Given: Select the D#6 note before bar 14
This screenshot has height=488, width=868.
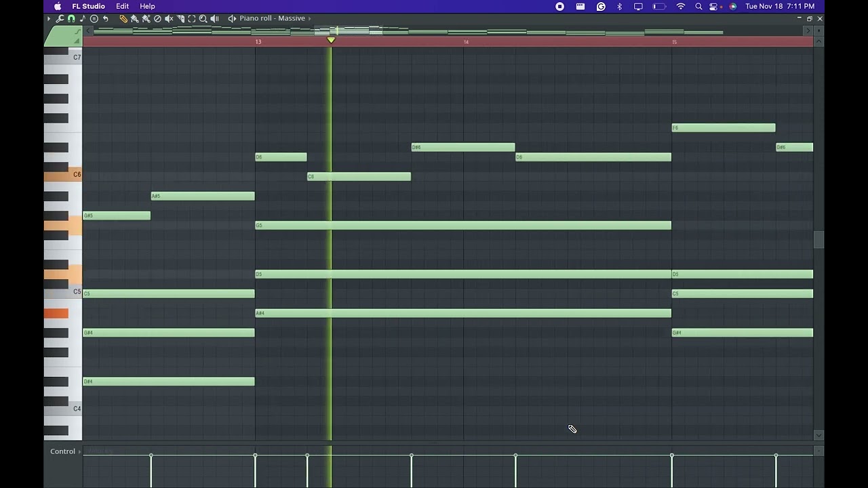Looking at the screenshot, I should (463, 147).
